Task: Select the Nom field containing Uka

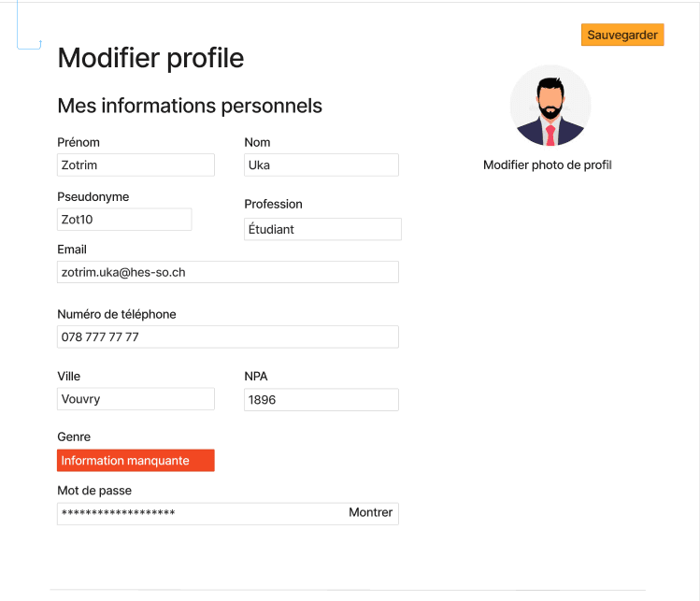Action: [x=321, y=165]
